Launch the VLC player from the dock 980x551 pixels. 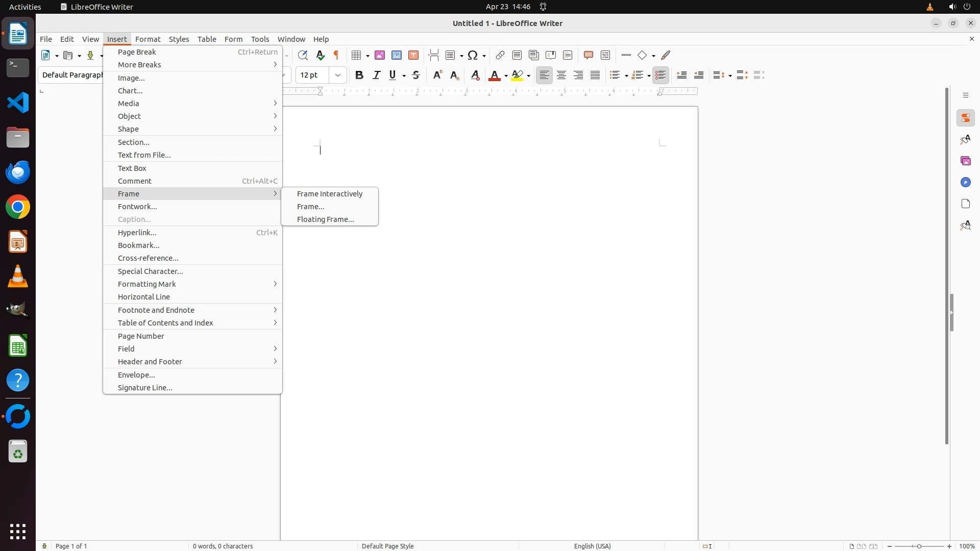coord(18,277)
